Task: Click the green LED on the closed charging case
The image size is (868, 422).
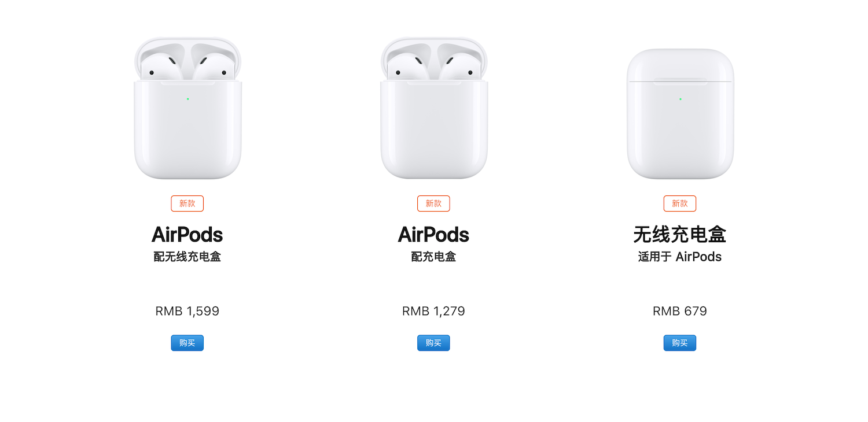Action: click(681, 99)
